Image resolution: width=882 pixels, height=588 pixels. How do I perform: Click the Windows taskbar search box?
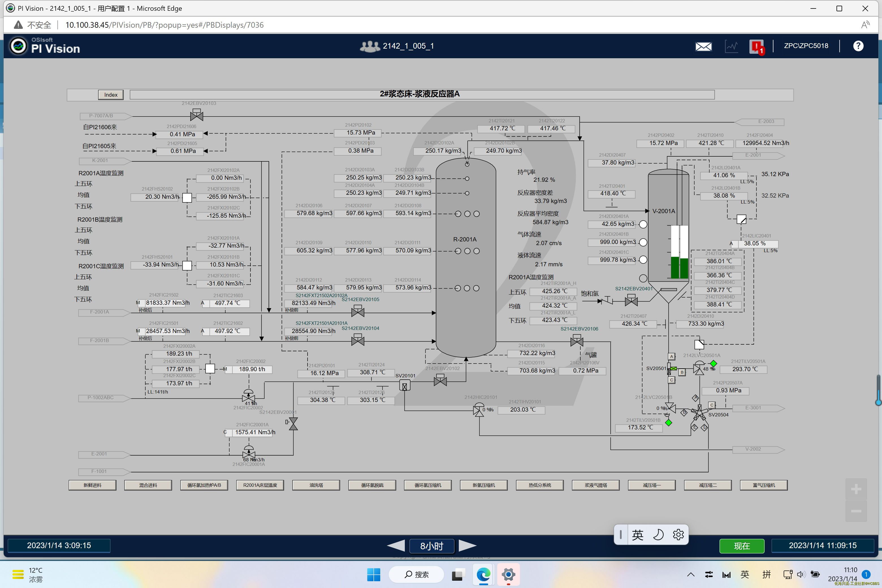point(416,574)
